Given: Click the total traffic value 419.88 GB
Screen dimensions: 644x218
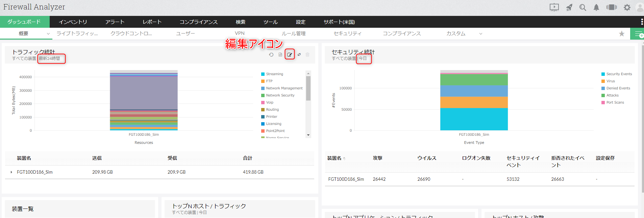Looking at the screenshot, I should pos(253,172).
